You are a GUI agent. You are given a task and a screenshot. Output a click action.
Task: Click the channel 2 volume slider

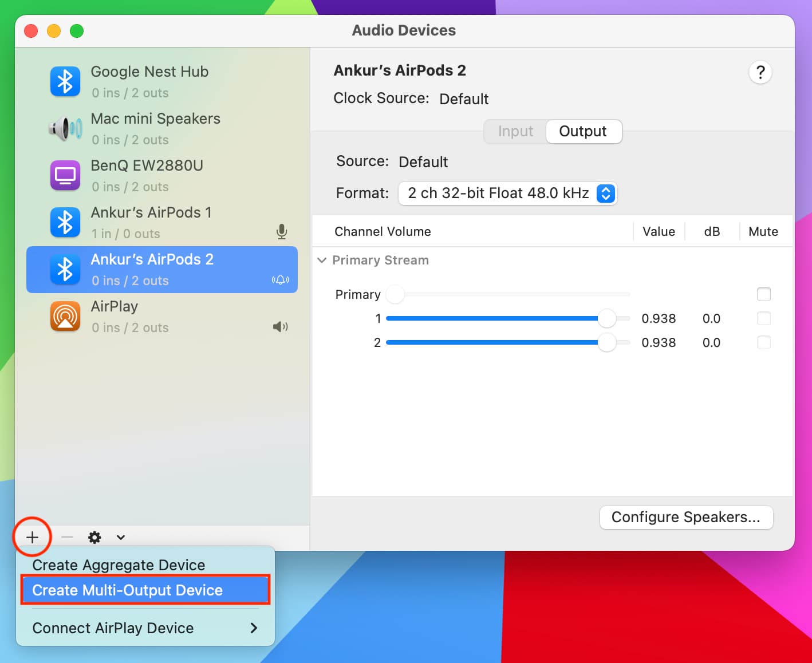click(509, 342)
